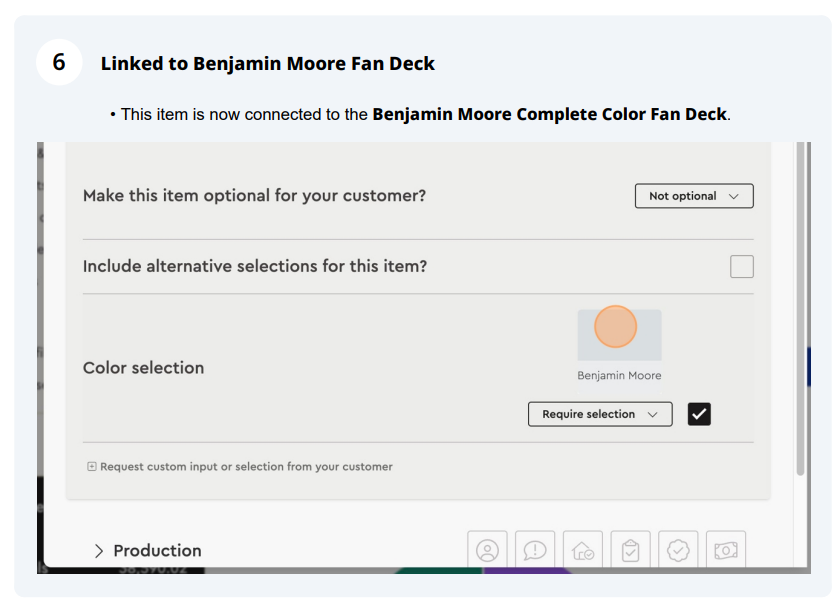Uncheck the black Color selection checkbox
This screenshot has width=840, height=606.
pos(699,414)
